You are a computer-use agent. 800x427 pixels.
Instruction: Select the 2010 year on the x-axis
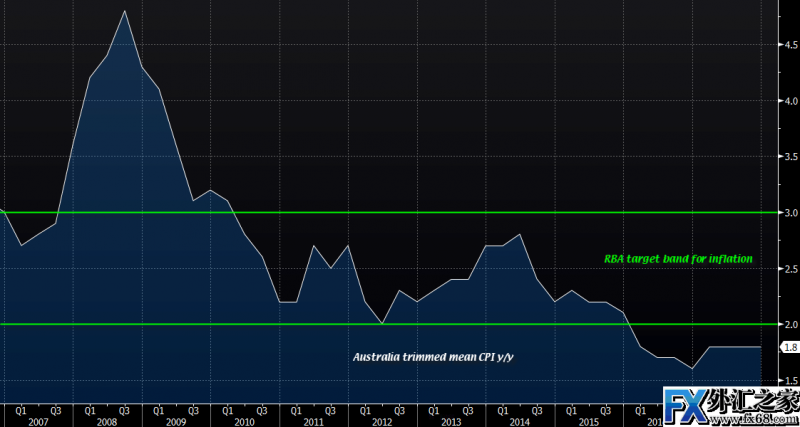(x=243, y=421)
